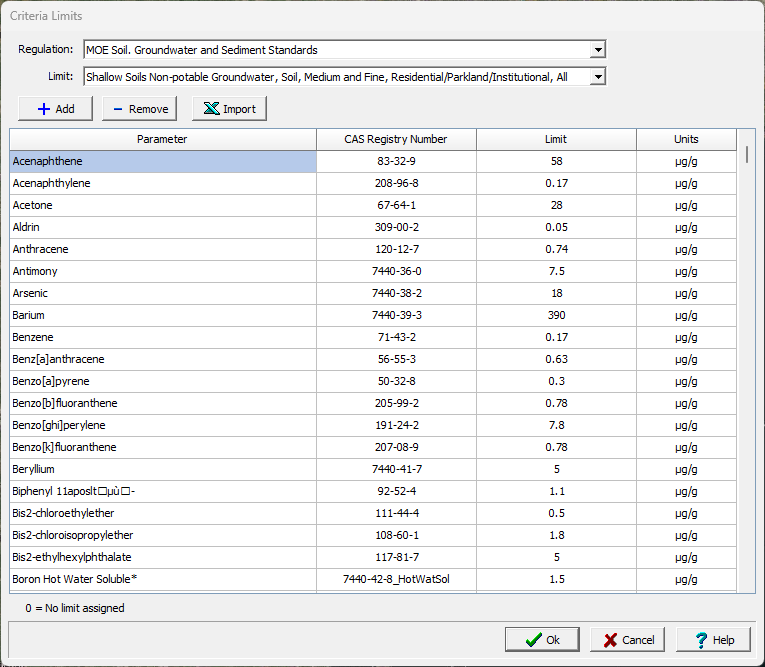Confirm with the Ok checkmark button

click(542, 640)
